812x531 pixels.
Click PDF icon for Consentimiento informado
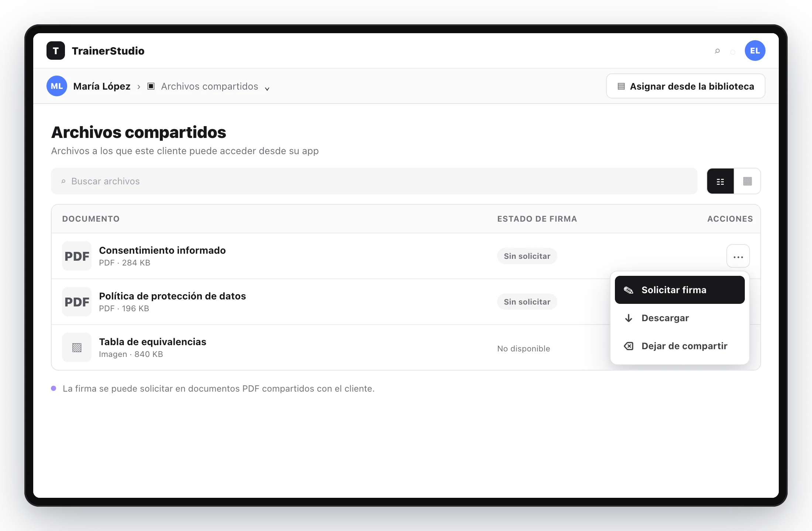coord(77,256)
